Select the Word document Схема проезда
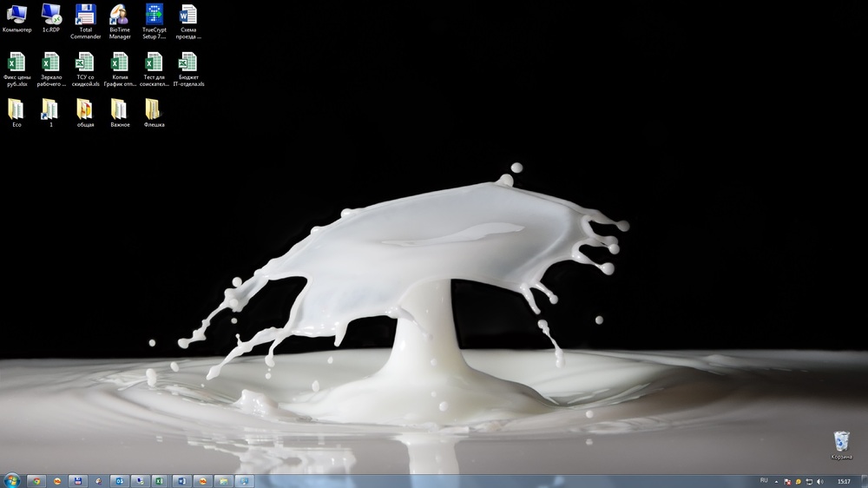 tap(188, 15)
